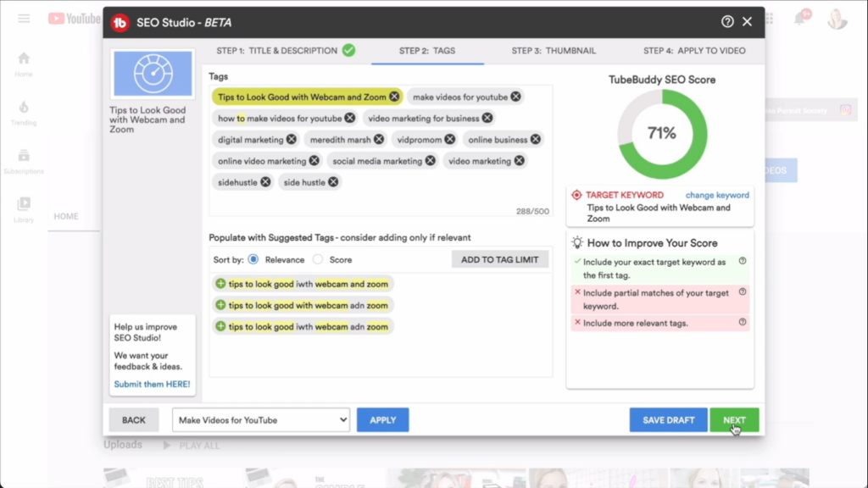Viewport: 868px width, 488px height.
Task: Jump to Step 4: Apply to Video
Action: coord(694,51)
